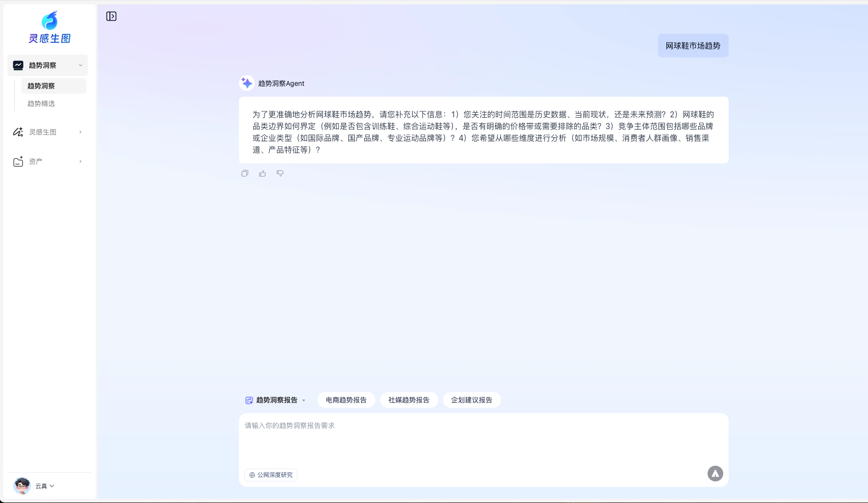Viewport: 868px width, 503px height.
Task: Click the send arrow button
Action: pyautogui.click(x=715, y=474)
